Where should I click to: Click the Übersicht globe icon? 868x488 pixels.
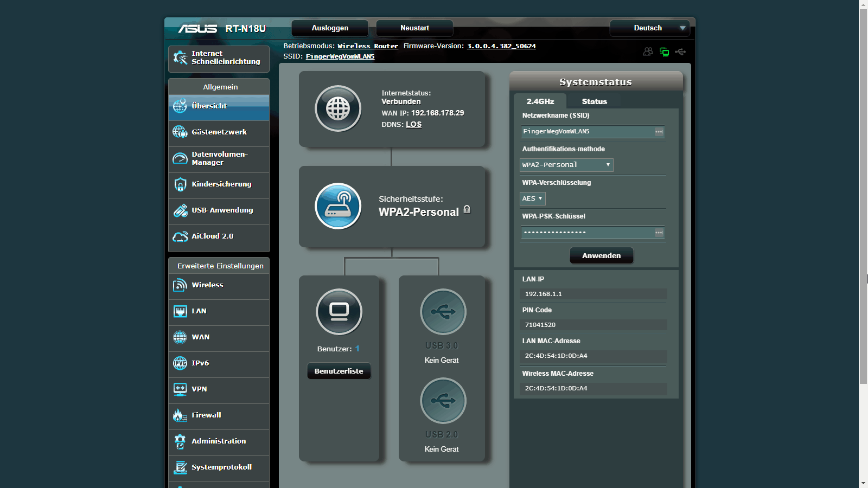coord(180,106)
